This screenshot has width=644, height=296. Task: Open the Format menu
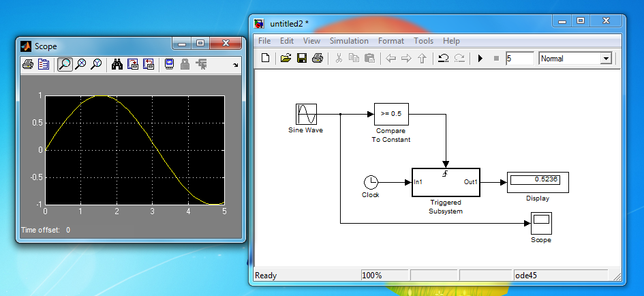click(390, 41)
